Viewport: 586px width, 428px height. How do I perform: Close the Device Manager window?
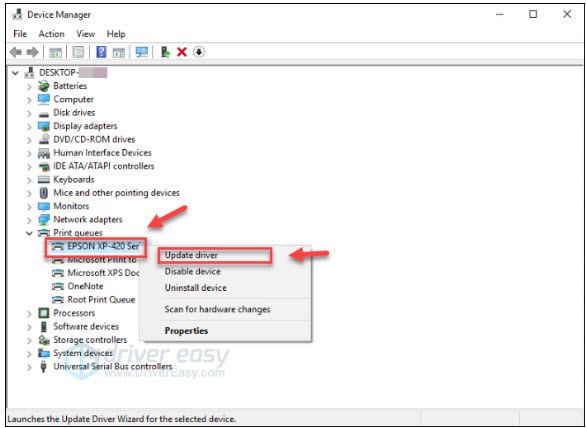(567, 15)
